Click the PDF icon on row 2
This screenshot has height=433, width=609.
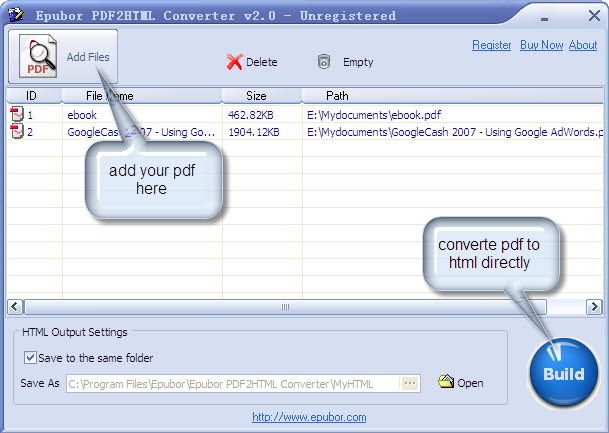(17, 132)
